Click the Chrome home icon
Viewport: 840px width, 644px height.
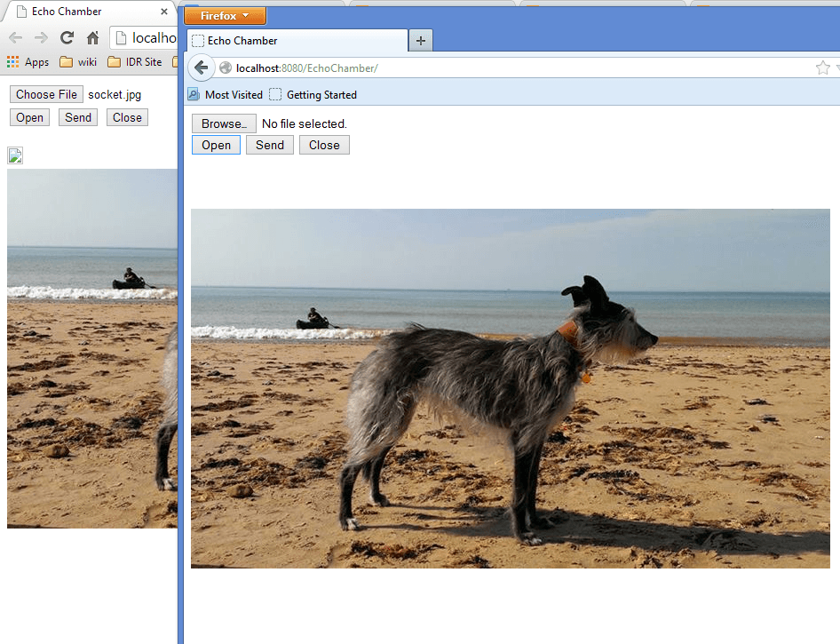[92, 38]
